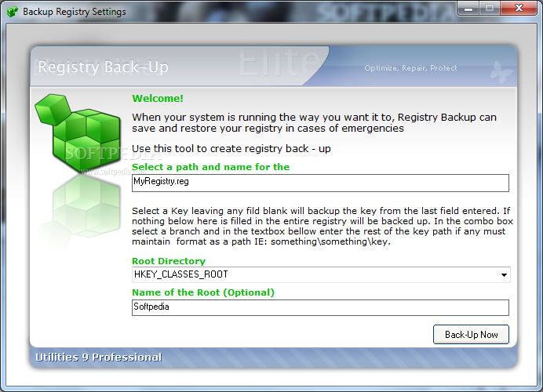Click the Welcome! heading text
This screenshot has height=392, width=543.
point(158,99)
